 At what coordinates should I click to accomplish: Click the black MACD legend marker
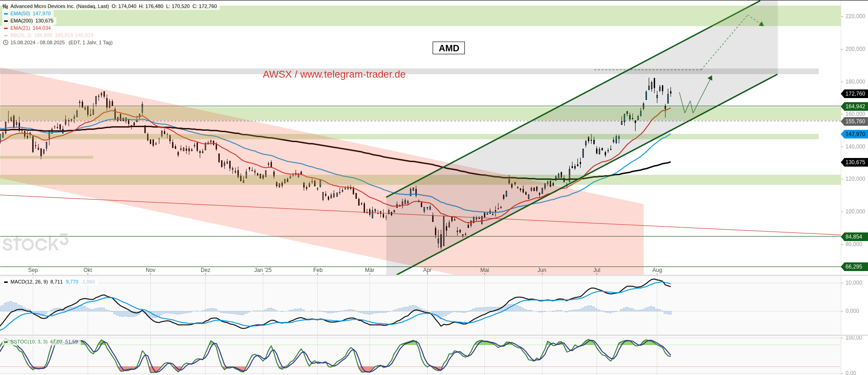coord(6,282)
